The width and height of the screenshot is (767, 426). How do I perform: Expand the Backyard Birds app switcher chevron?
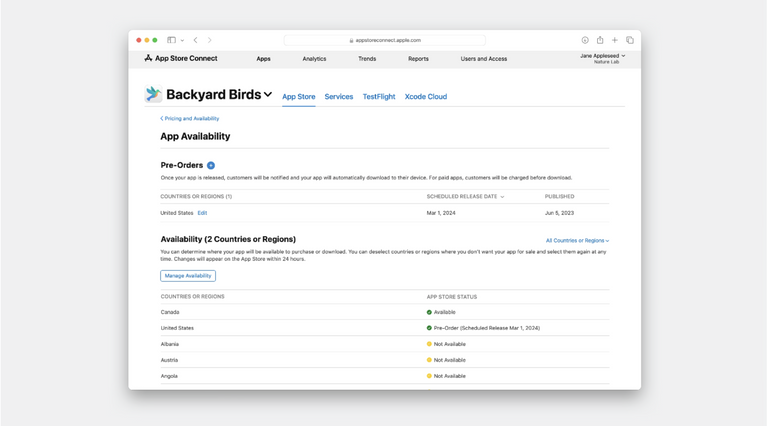268,94
